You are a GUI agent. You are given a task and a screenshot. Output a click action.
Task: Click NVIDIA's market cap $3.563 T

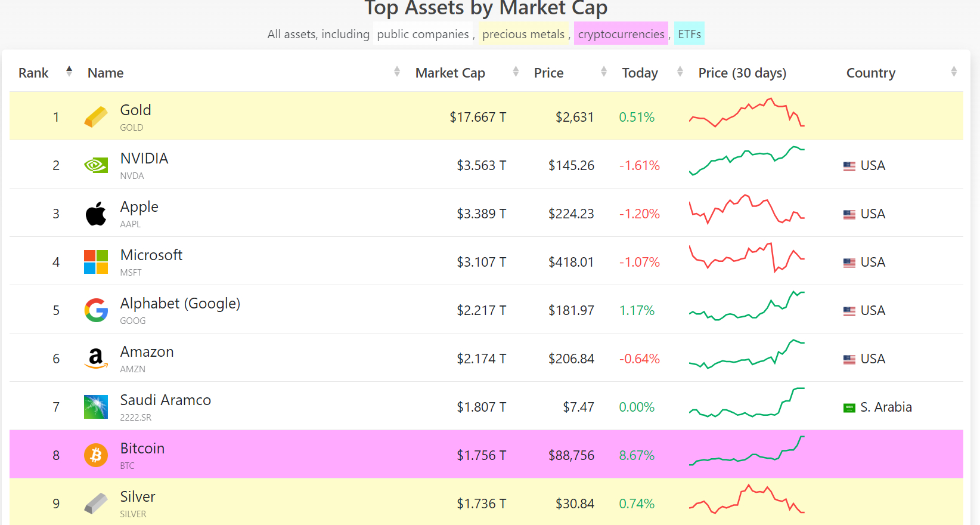(x=482, y=165)
